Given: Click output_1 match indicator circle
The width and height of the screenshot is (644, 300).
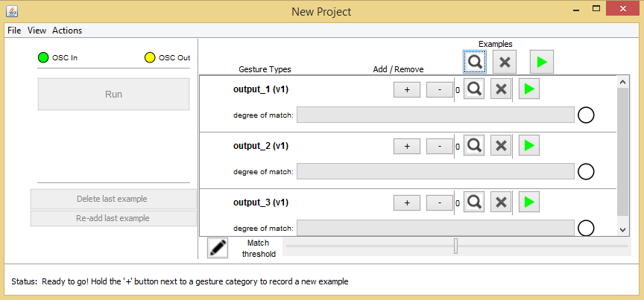Looking at the screenshot, I should pyautogui.click(x=586, y=115).
